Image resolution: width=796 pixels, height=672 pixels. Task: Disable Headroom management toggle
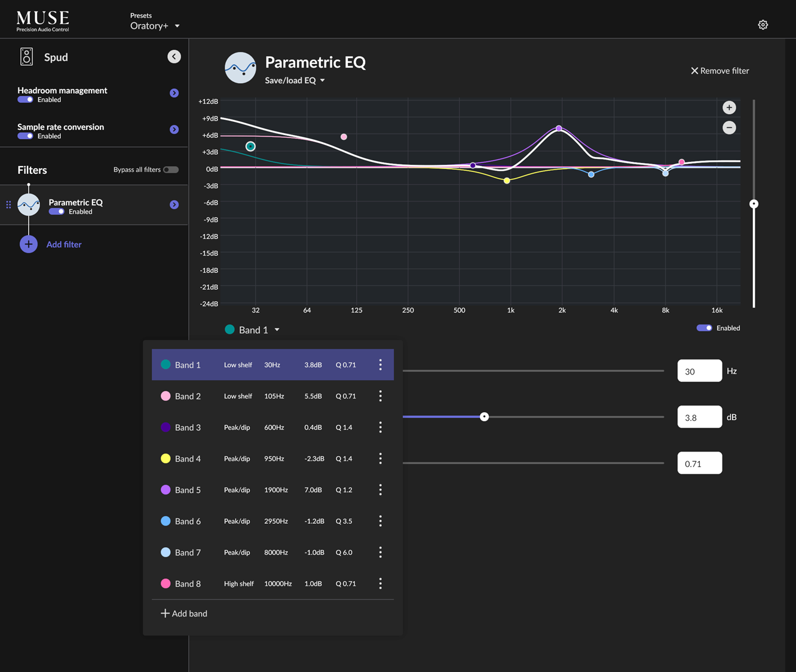click(25, 100)
